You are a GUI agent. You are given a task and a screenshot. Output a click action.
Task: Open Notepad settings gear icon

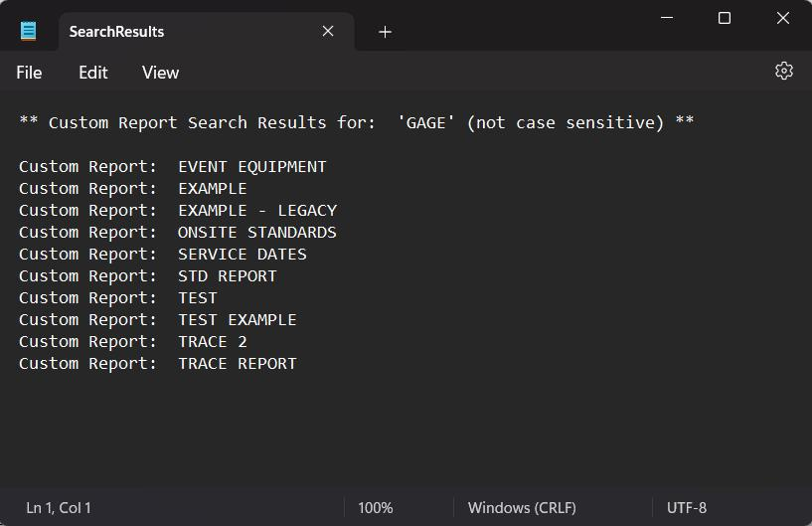(783, 71)
